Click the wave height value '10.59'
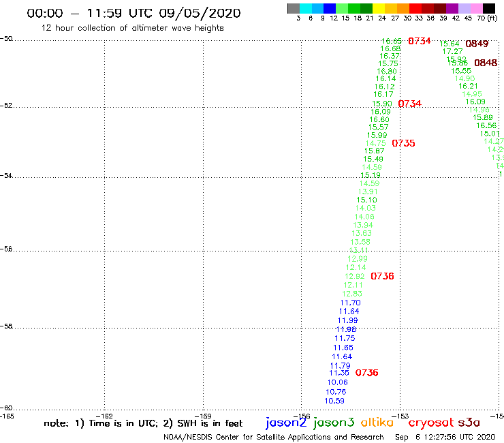 tap(334, 401)
